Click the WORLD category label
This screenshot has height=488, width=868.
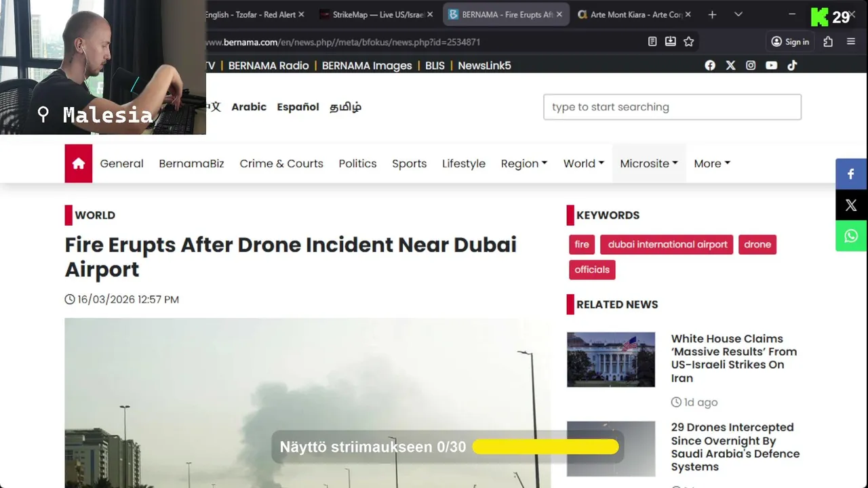(x=95, y=216)
